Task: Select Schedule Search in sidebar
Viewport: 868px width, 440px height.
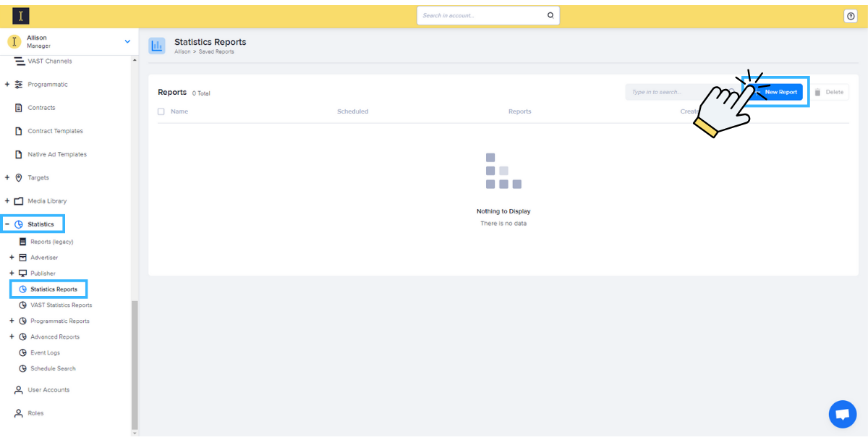Action: [x=53, y=369]
